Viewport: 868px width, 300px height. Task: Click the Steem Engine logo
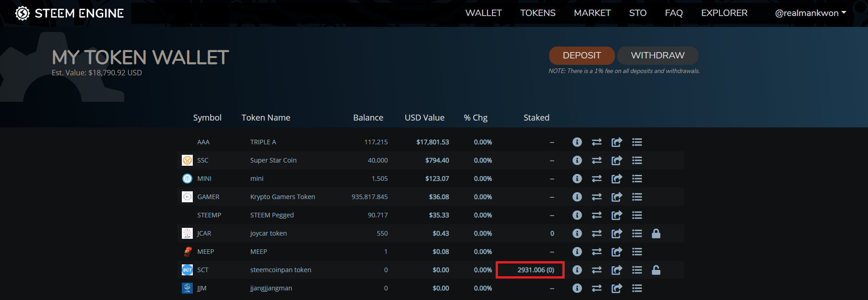[69, 13]
